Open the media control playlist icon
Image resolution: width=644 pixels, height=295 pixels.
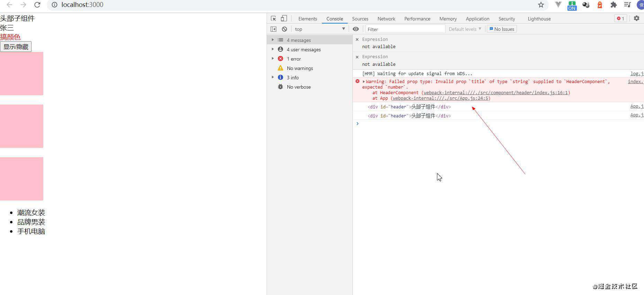[x=627, y=5]
